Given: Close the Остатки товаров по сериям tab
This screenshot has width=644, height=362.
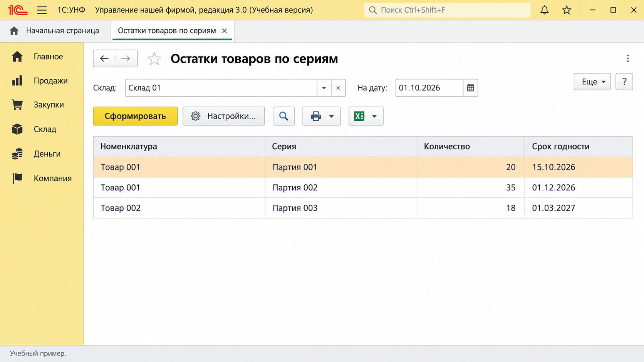Looking at the screenshot, I should coord(225,31).
